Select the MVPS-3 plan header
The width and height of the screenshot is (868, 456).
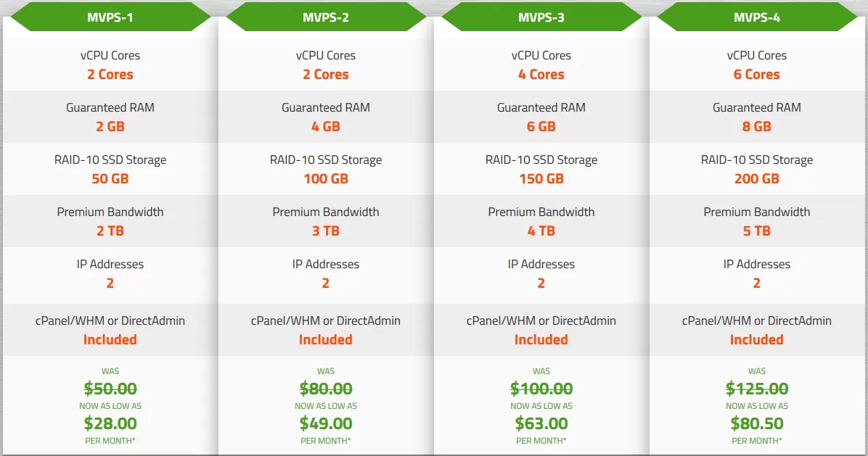pyautogui.click(x=541, y=17)
